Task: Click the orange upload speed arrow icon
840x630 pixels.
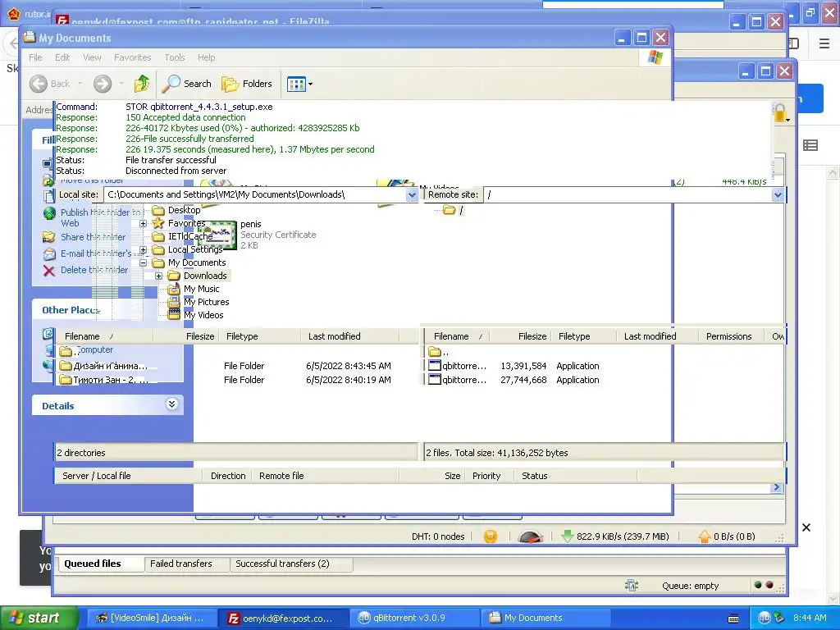Action: point(705,536)
